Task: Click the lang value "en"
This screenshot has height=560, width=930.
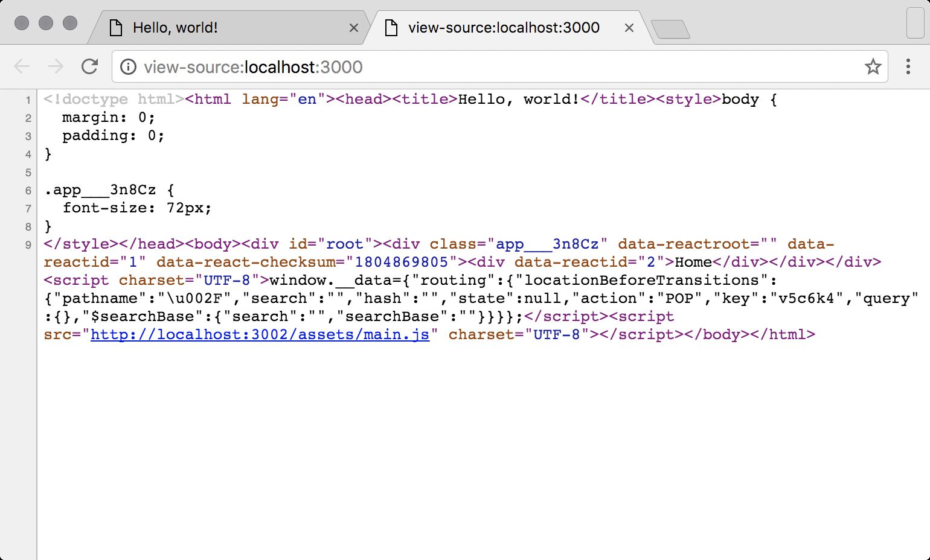Action: [307, 99]
